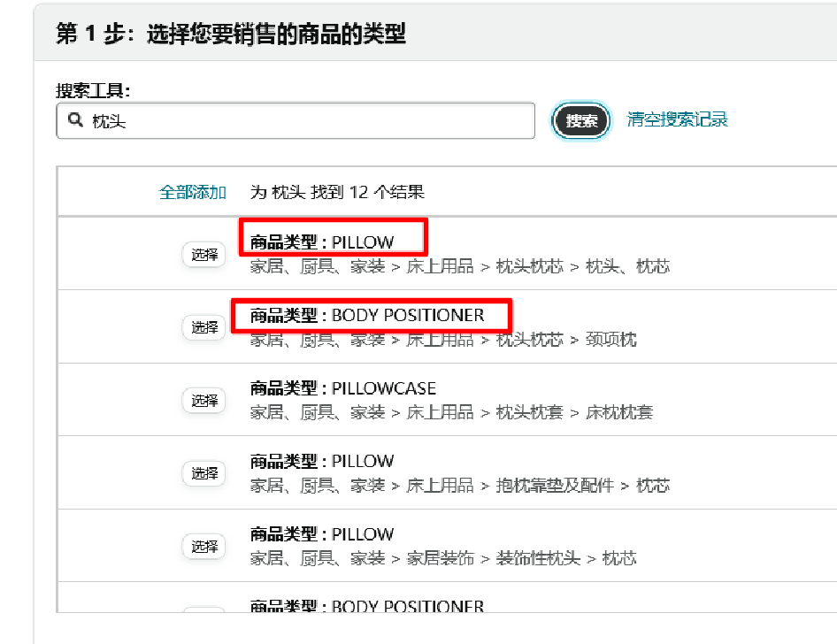Viewport: 837px width, 644px height.
Task: Click the category path containing 抱枕靠垫及配件
Action: click(459, 486)
